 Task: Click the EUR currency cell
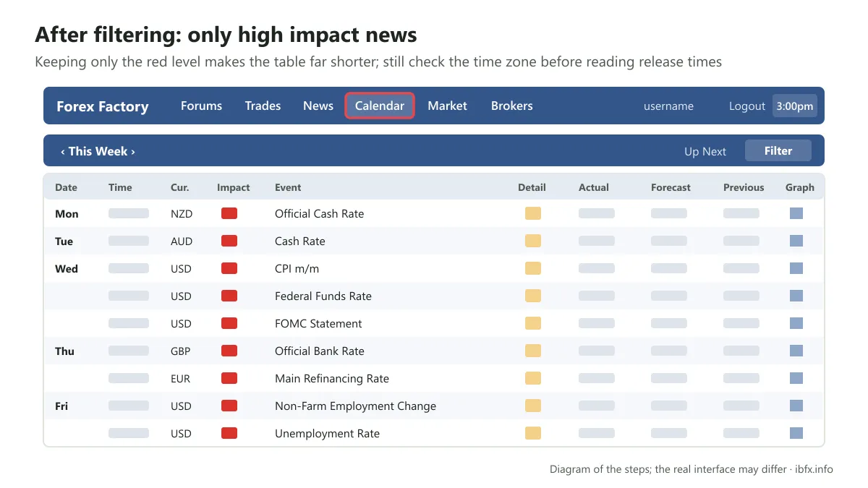pyautogui.click(x=181, y=378)
